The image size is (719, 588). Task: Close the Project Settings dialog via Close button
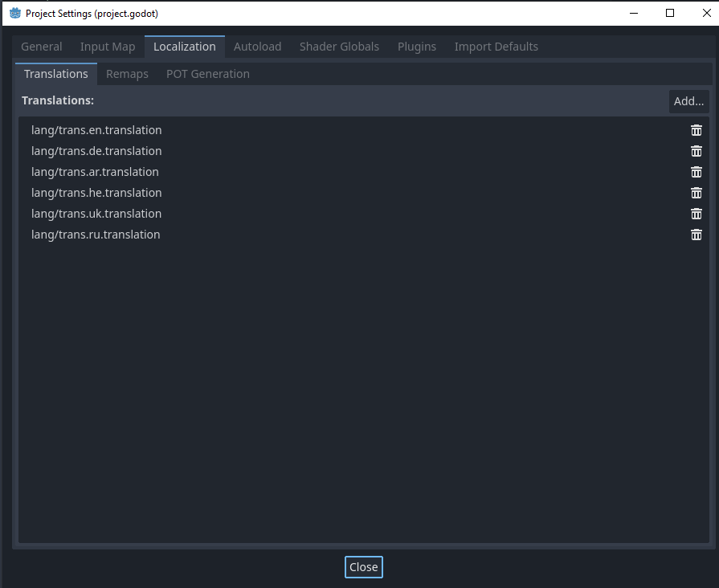(x=364, y=567)
